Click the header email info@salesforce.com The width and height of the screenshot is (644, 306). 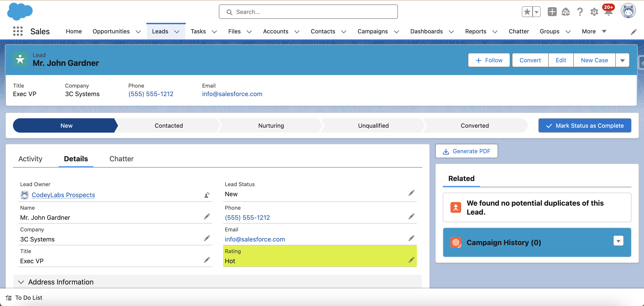(x=232, y=94)
